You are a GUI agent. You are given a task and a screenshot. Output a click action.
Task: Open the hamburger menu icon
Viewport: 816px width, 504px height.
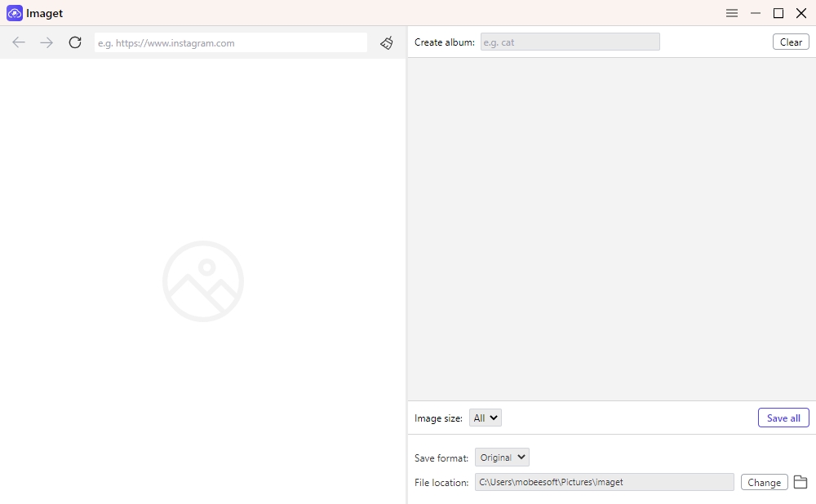click(732, 13)
